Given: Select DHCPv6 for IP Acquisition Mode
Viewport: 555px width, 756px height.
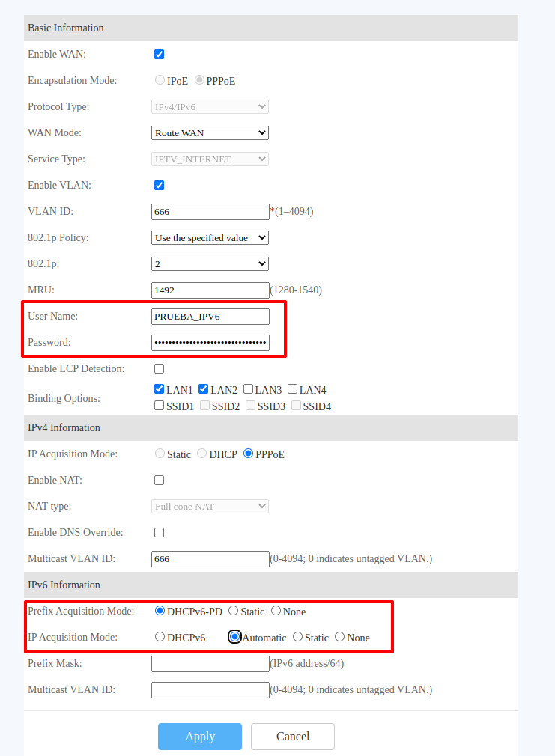Looking at the screenshot, I should tap(160, 637).
